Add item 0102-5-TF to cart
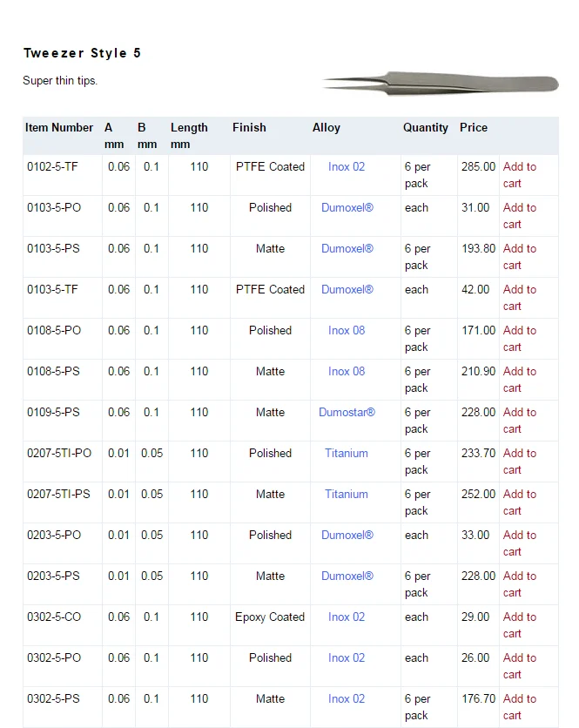 coord(519,175)
